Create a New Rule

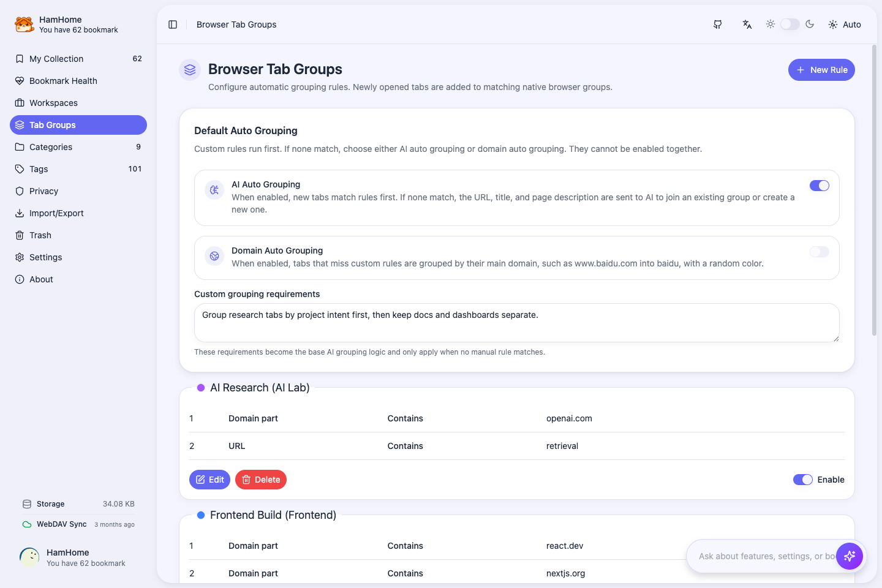click(821, 70)
